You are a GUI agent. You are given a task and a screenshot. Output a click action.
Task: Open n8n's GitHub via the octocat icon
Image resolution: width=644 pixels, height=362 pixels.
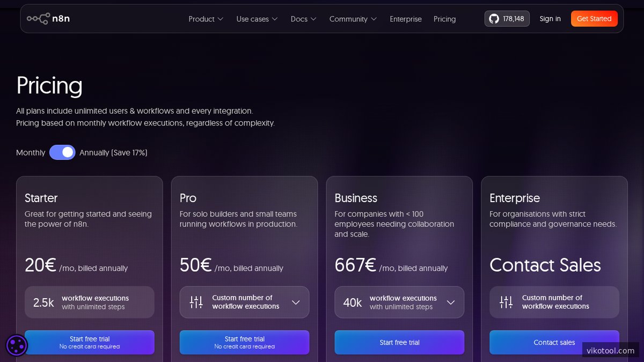(494, 18)
